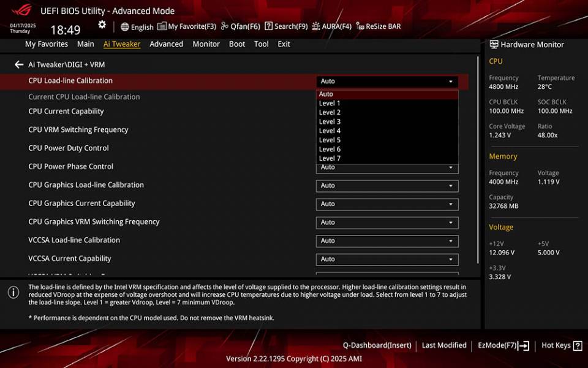Select Auto in the load-line dropdown list
588x368 pixels.
(x=387, y=94)
